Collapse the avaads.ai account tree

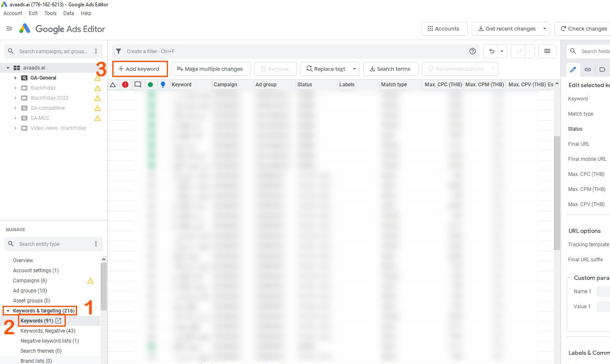pos(8,68)
